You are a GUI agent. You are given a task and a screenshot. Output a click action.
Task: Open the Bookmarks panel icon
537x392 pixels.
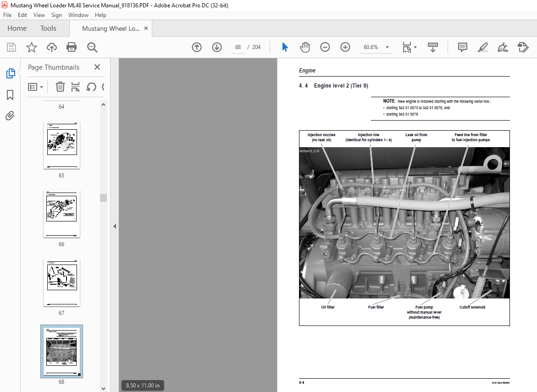pos(10,95)
